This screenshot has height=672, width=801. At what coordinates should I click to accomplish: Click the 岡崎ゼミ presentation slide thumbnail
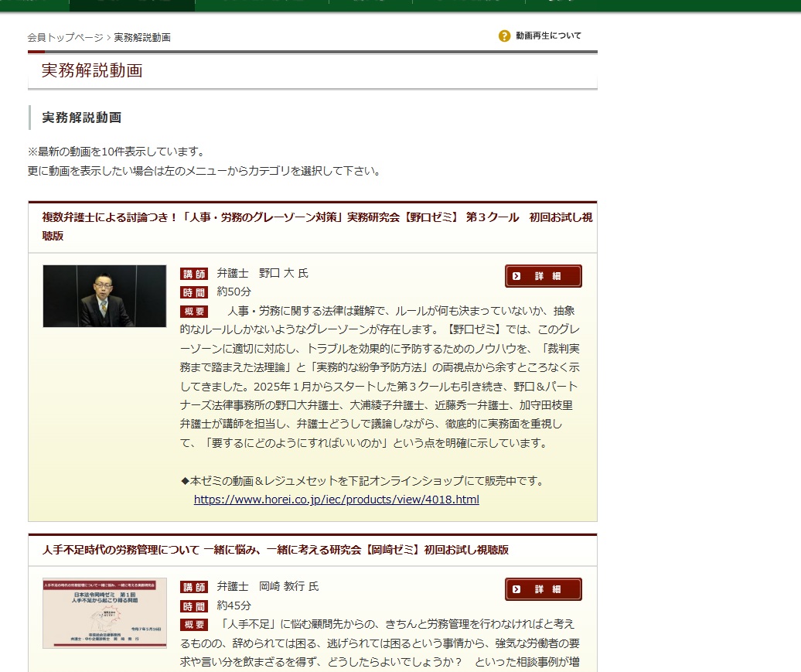(104, 612)
